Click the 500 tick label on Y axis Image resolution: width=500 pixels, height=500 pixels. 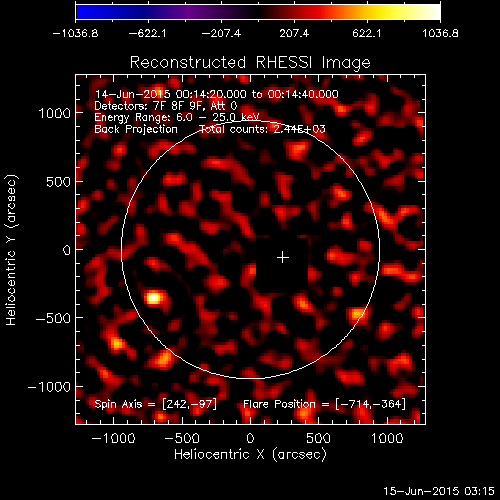point(58,182)
